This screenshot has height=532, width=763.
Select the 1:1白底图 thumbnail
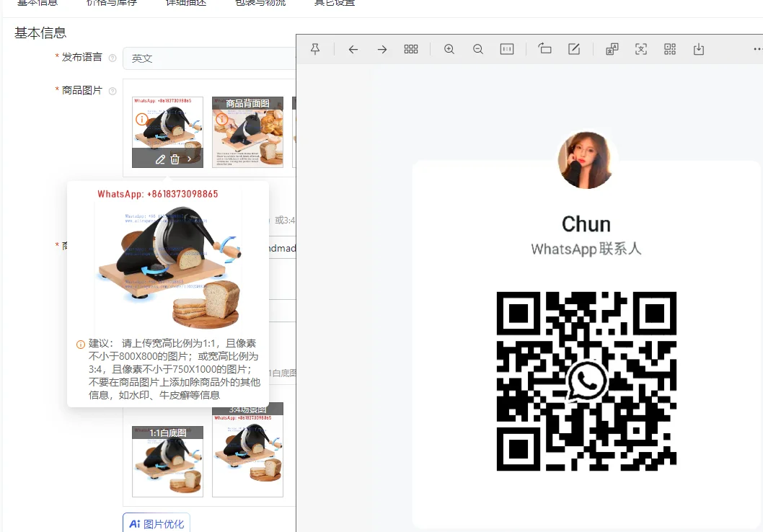tap(167, 461)
